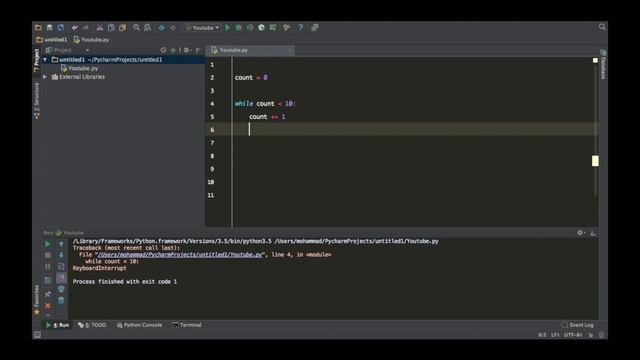Toggle the Structure tool window side tab
This screenshot has width=640, height=360.
[37, 101]
